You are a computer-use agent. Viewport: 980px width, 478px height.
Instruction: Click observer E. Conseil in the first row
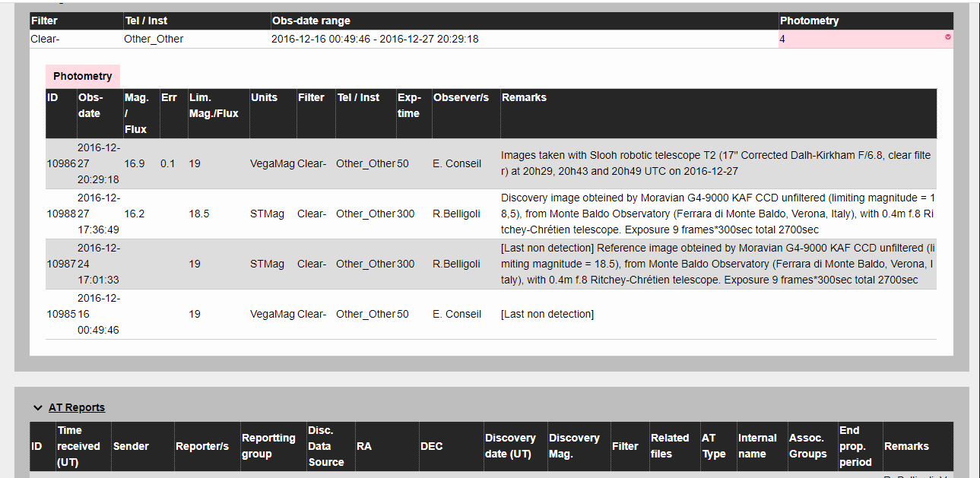pyautogui.click(x=457, y=163)
